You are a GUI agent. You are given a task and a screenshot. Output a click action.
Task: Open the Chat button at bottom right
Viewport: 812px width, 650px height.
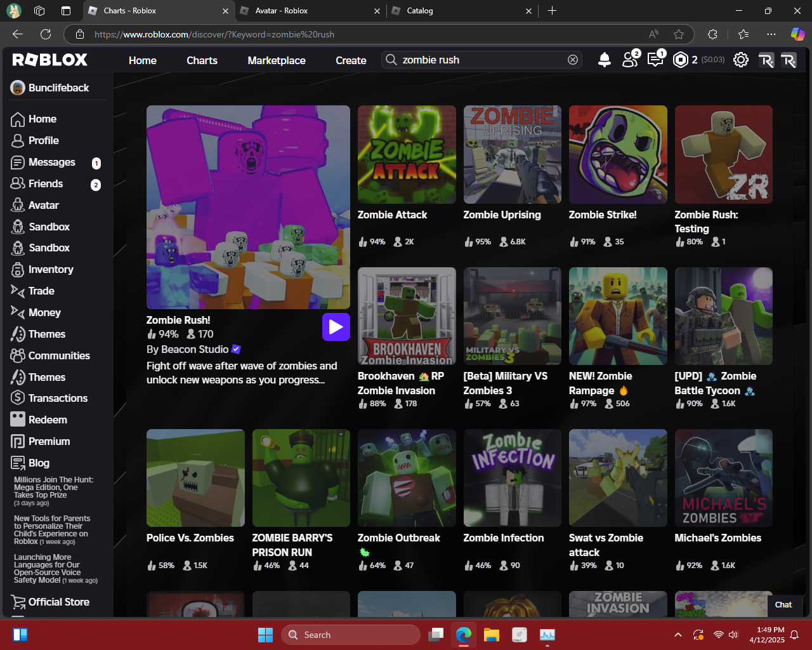coord(783,605)
